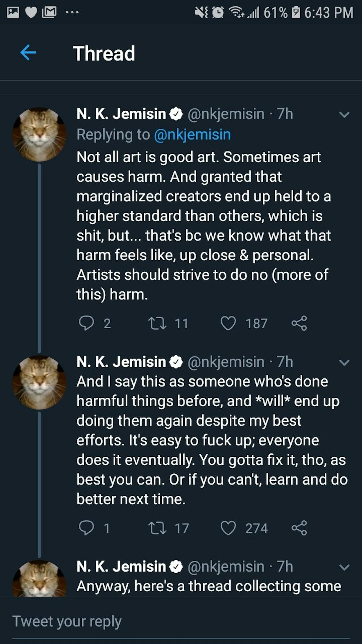Tap cat avatar of the second tweet
Viewport: 362px width, 644px height.
(x=39, y=383)
